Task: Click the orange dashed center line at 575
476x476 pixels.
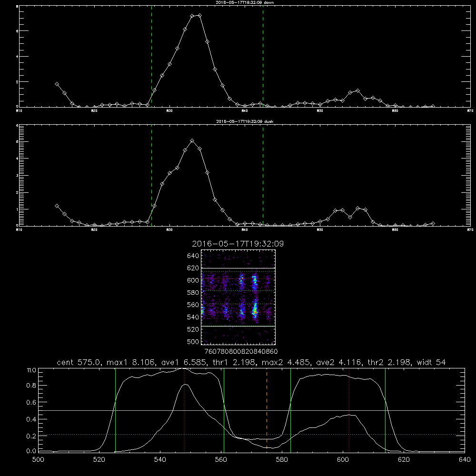Action: [x=267, y=410]
